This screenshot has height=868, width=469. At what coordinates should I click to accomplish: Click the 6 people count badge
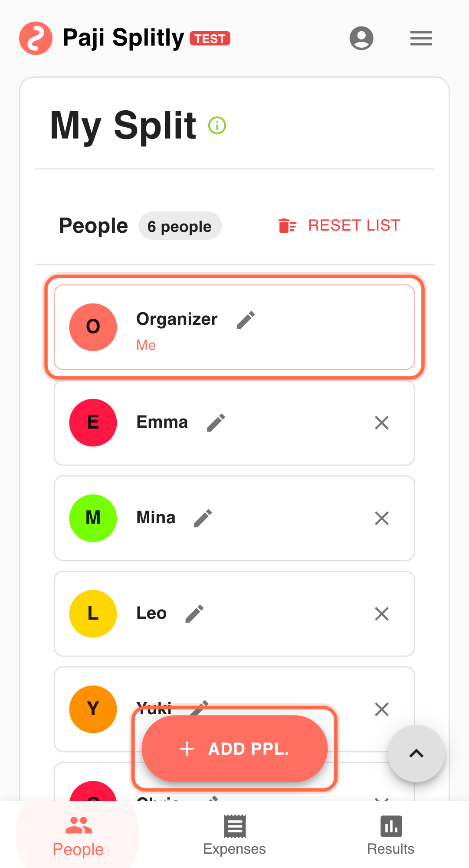tap(180, 226)
